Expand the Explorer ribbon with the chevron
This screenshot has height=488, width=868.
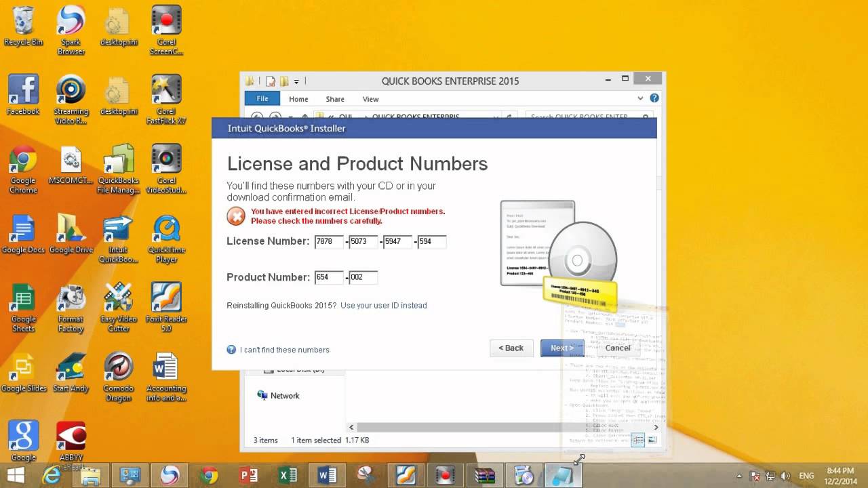(x=640, y=98)
